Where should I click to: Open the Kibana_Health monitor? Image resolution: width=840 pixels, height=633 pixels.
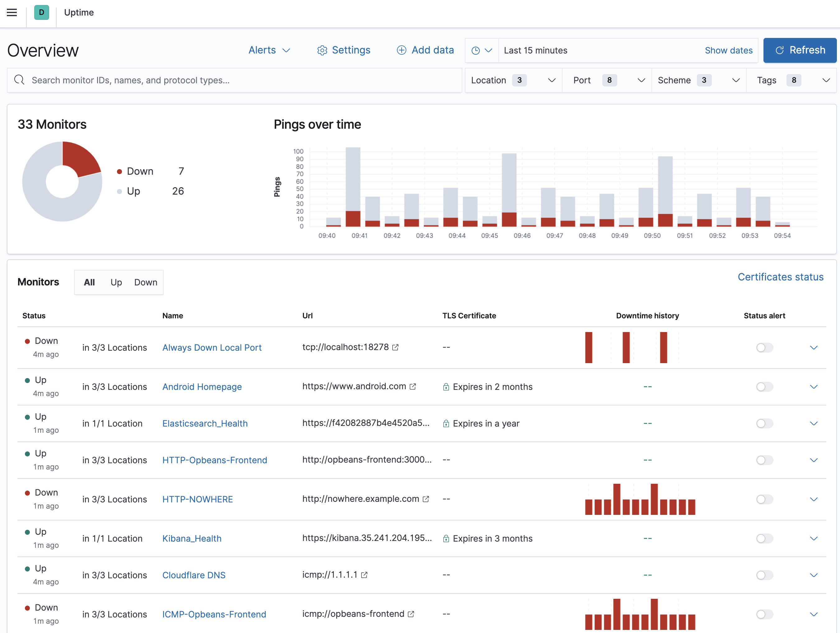(192, 538)
